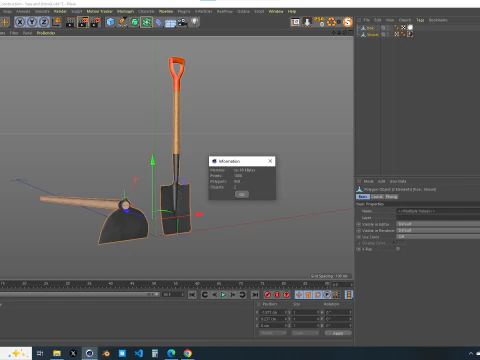Click the Display Color swatch
Viewport: 480px width, 360px height.
click(401, 243)
